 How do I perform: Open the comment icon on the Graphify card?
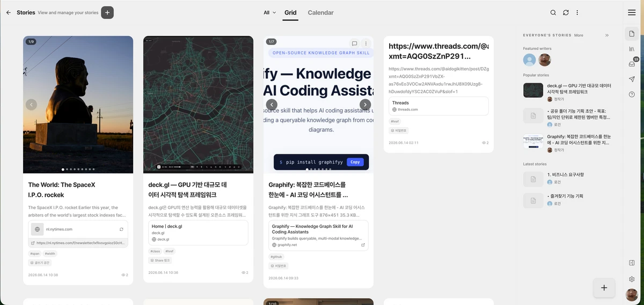[x=354, y=43]
